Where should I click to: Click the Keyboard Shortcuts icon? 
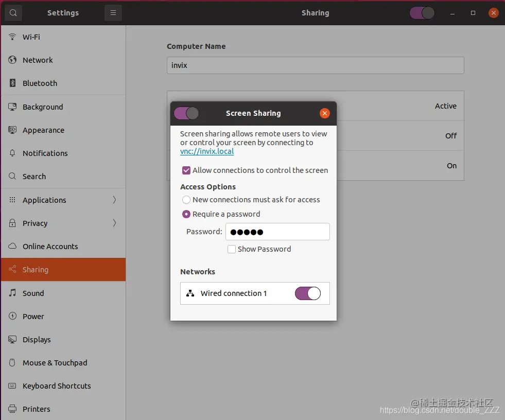(x=12, y=386)
